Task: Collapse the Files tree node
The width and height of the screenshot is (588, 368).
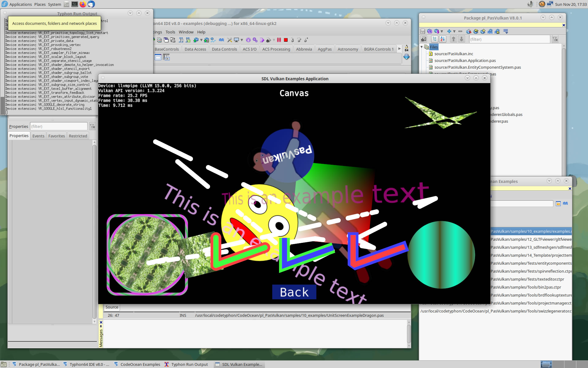Action: [x=422, y=47]
